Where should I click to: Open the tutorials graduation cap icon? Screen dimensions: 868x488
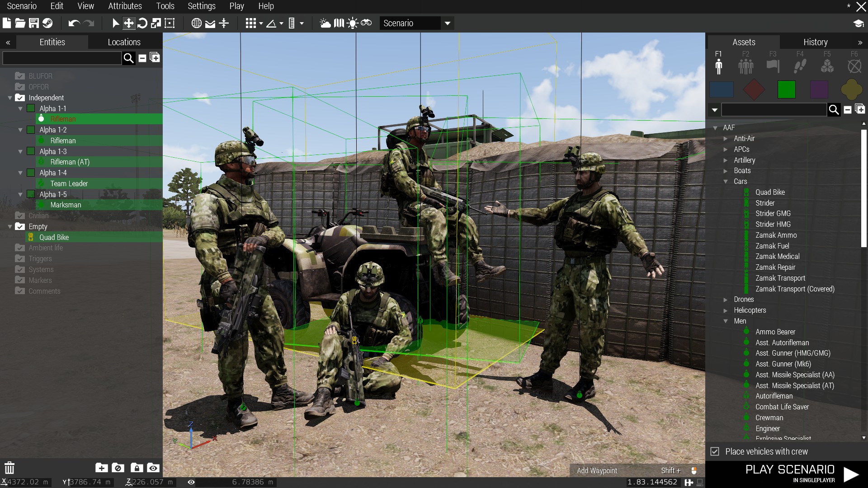(x=858, y=23)
